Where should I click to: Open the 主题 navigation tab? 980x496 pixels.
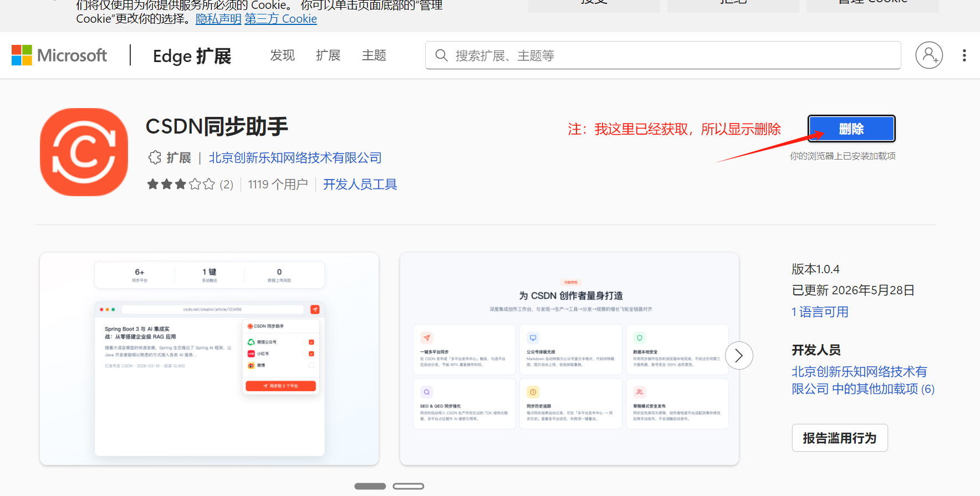tap(374, 55)
